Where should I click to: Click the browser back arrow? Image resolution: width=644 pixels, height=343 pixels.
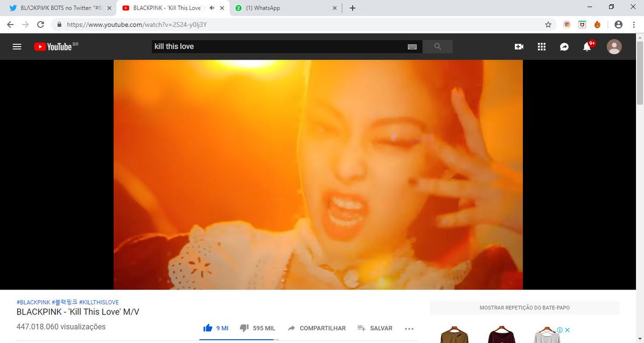coord(10,24)
